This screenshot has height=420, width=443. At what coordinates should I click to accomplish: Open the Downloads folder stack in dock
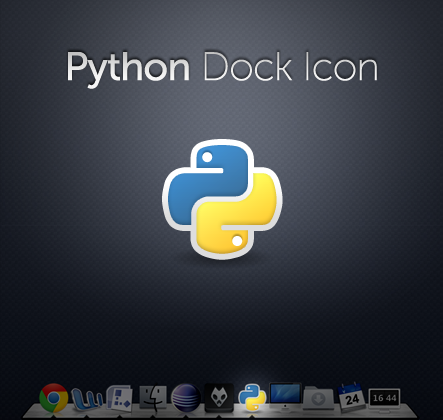point(318,398)
